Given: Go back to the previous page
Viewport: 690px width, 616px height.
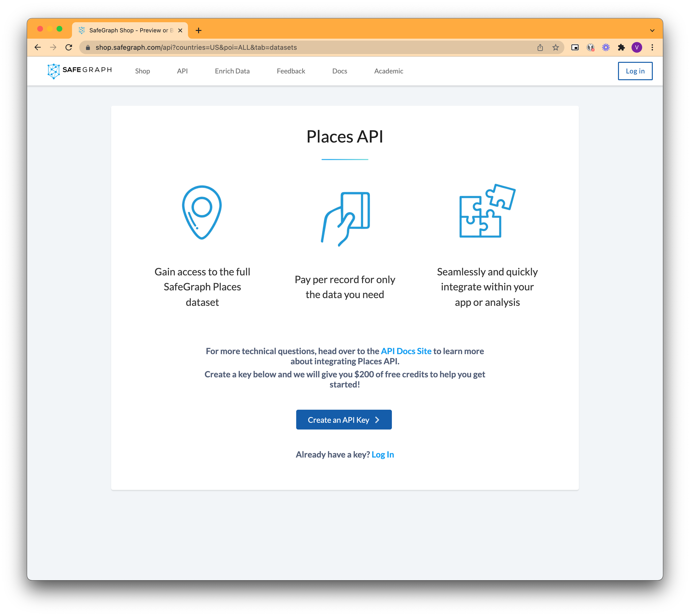Looking at the screenshot, I should [38, 47].
